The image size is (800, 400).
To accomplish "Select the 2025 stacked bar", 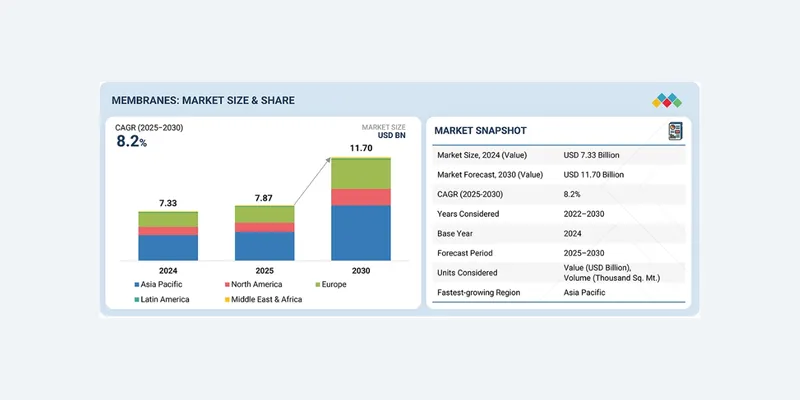I will pos(264,233).
